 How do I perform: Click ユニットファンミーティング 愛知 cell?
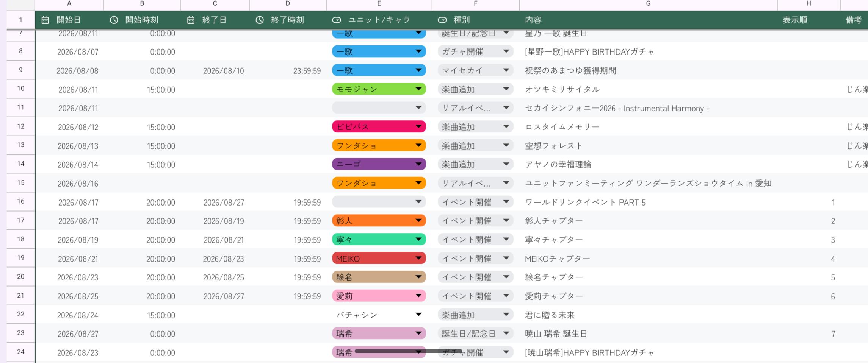[648, 183]
